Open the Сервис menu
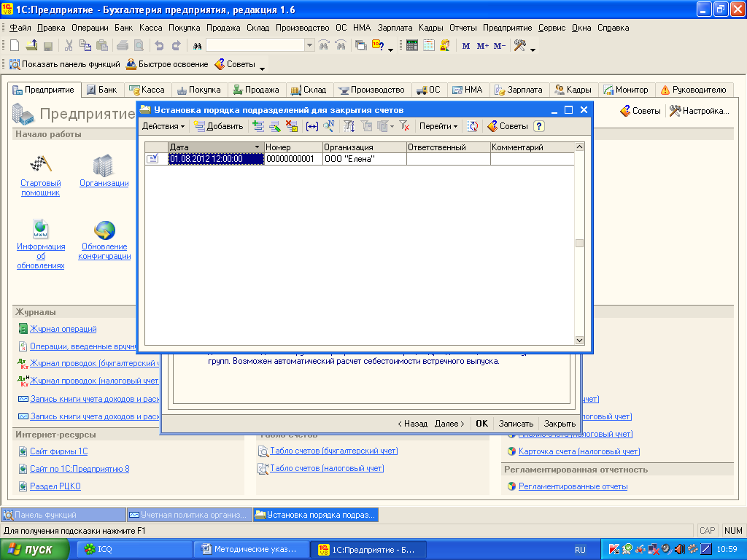This screenshot has width=747, height=560. click(x=551, y=28)
